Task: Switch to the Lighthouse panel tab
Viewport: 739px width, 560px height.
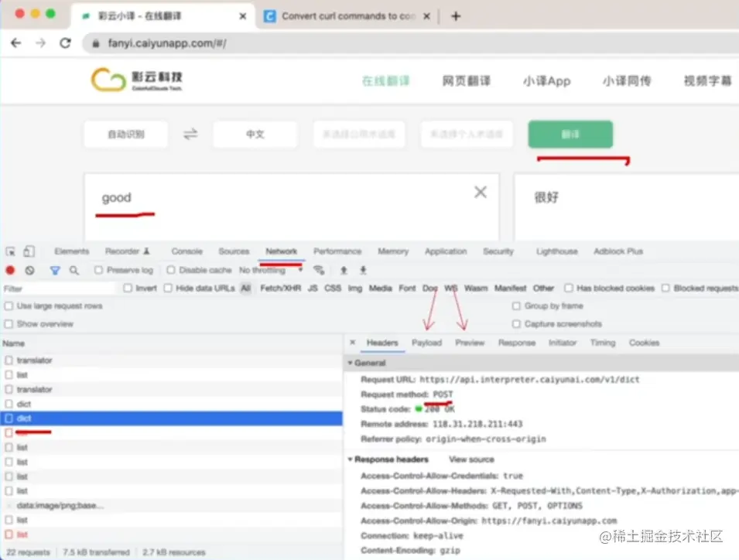Action: [x=556, y=251]
